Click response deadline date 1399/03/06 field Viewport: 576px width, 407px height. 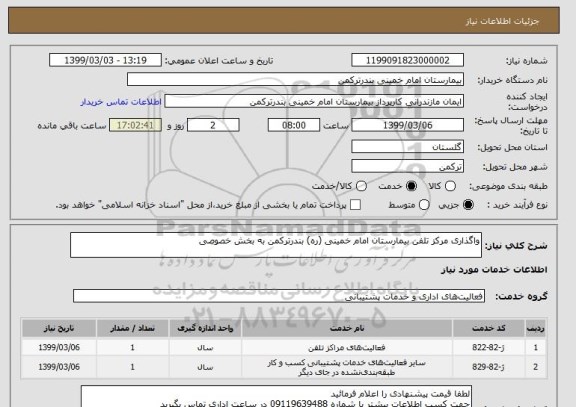coord(407,125)
